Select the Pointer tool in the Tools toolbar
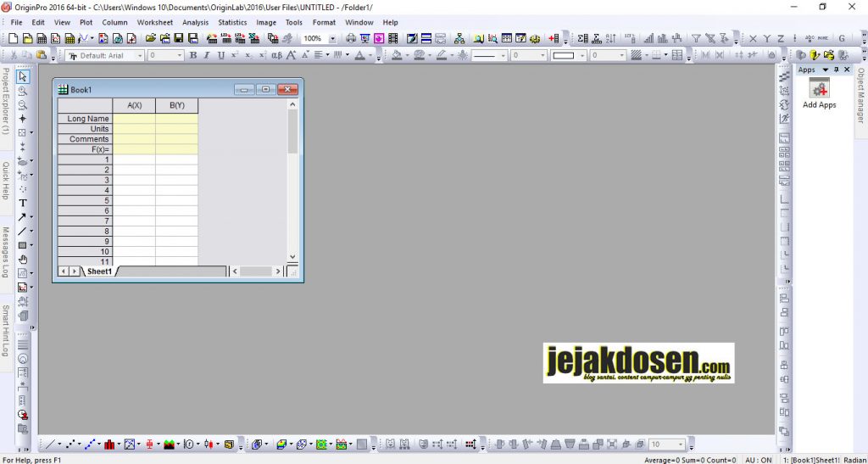 coord(22,76)
